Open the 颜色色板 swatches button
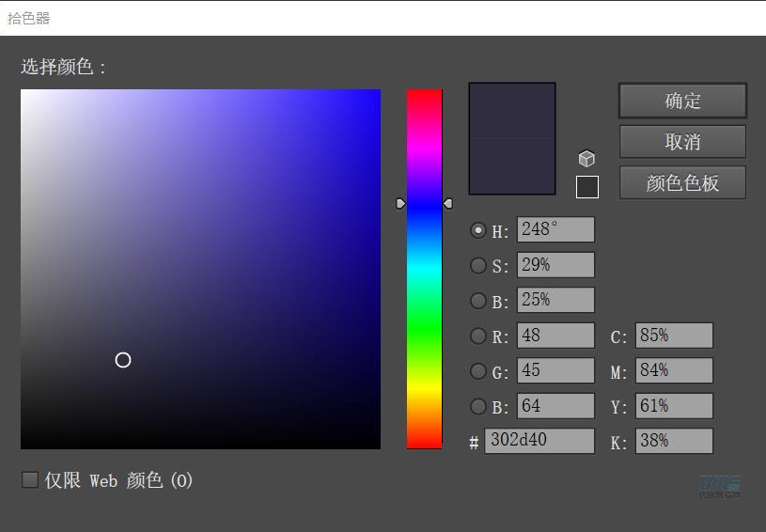This screenshot has width=766, height=532. pos(682,183)
